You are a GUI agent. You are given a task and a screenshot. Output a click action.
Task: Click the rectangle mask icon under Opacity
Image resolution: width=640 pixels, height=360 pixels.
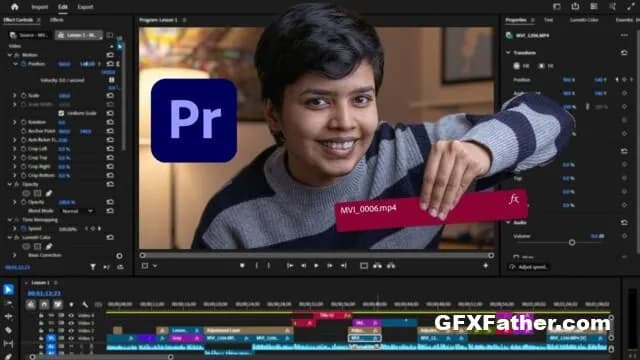38,193
